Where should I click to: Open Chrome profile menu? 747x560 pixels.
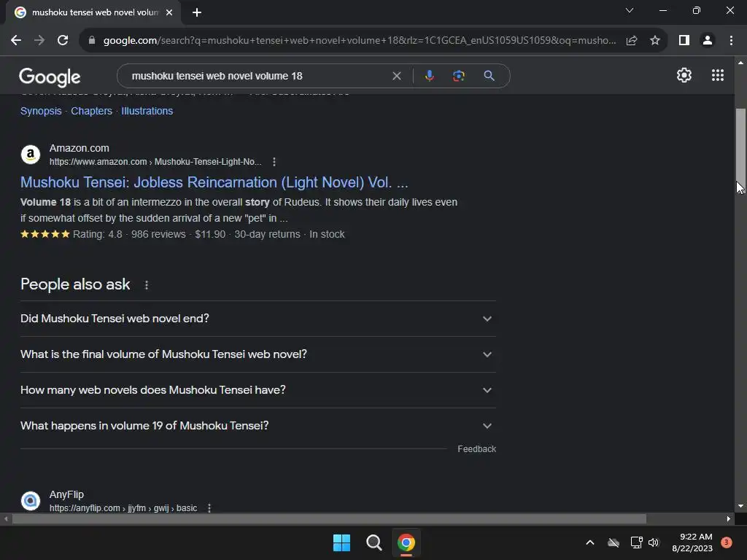[708, 41]
